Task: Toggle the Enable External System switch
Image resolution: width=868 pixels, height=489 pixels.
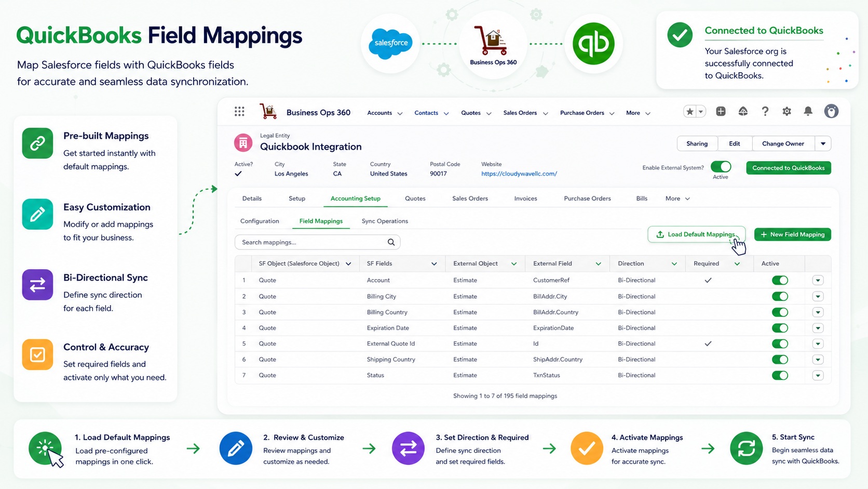Action: click(721, 167)
